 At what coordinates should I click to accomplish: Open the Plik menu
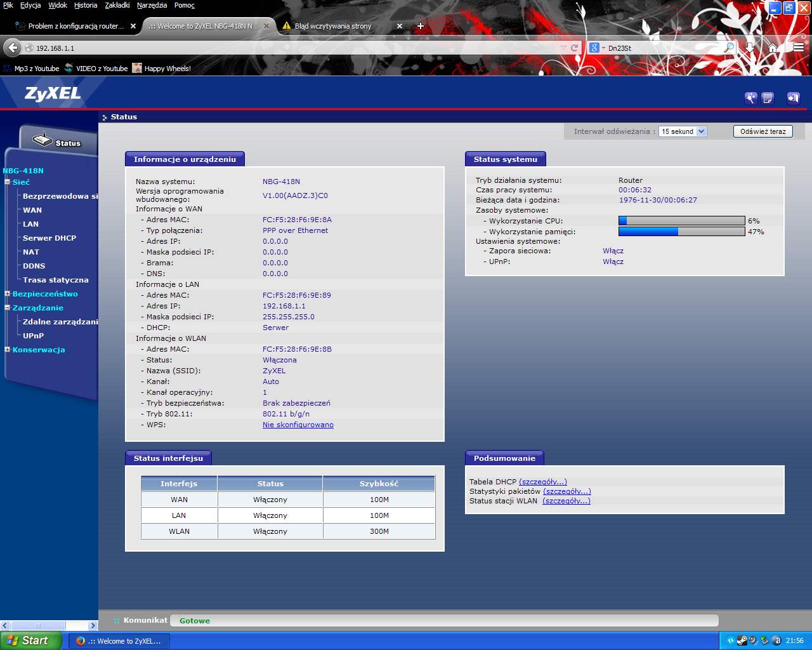8,5
